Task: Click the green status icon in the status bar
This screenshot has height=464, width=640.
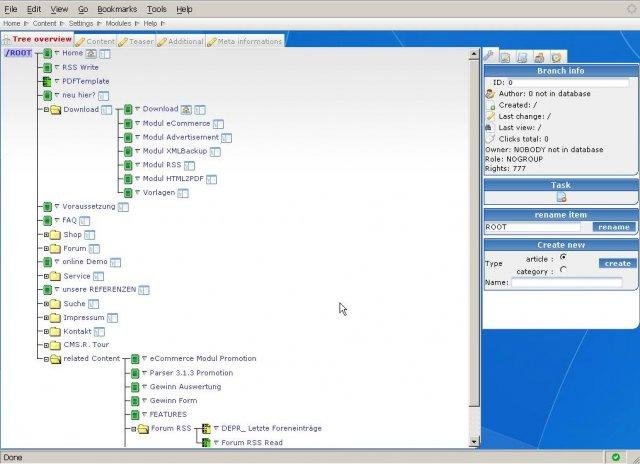Action: point(616,457)
